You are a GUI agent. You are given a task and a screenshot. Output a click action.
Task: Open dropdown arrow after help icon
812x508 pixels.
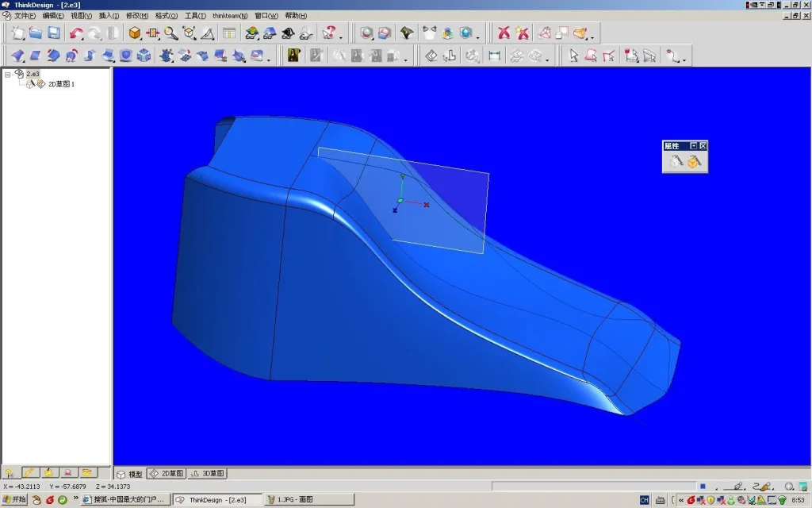(x=341, y=37)
